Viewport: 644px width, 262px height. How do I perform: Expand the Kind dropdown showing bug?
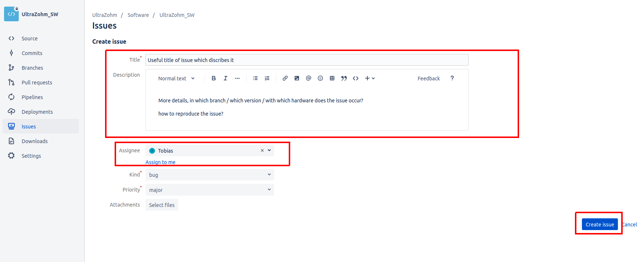(210, 175)
